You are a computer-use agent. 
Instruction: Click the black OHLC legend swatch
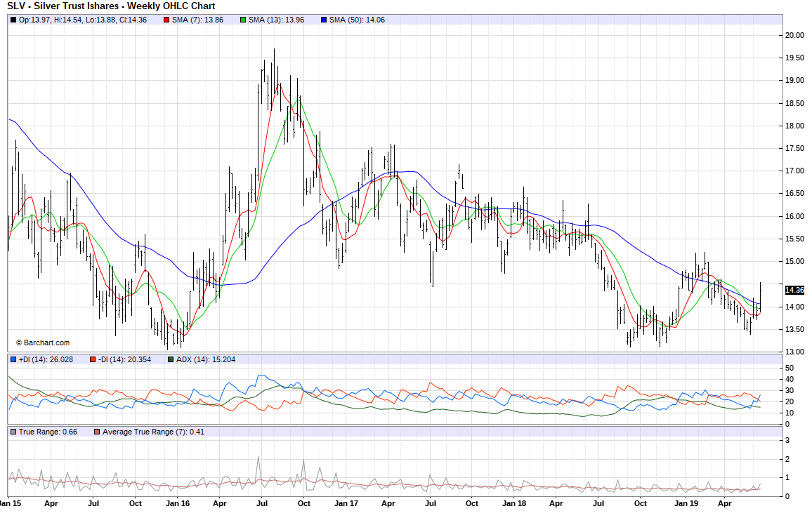click(13, 20)
